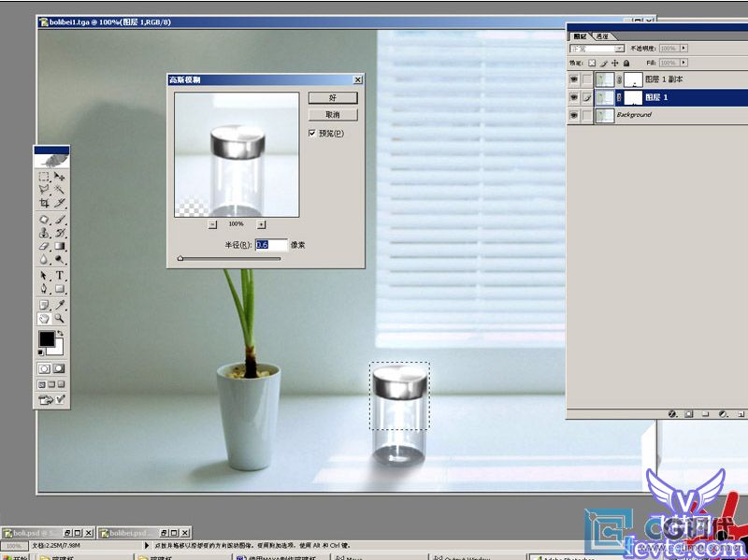Image resolution: width=748 pixels, height=560 pixels.
Task: Click zoom percentage field in status bar
Action: coord(14,545)
